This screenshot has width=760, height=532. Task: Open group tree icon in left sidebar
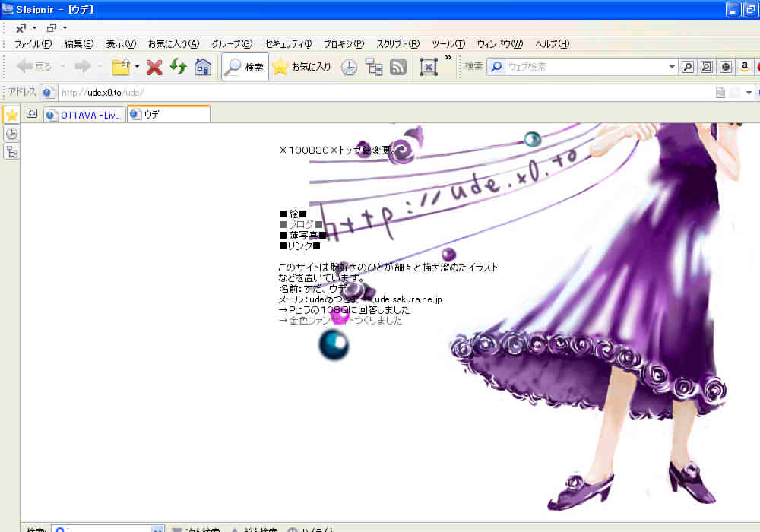[11, 152]
